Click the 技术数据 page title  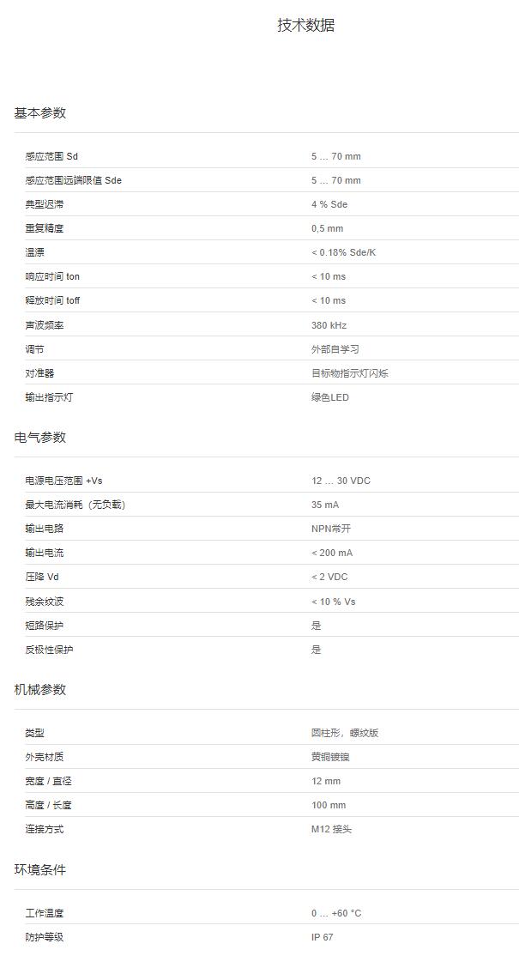(305, 25)
